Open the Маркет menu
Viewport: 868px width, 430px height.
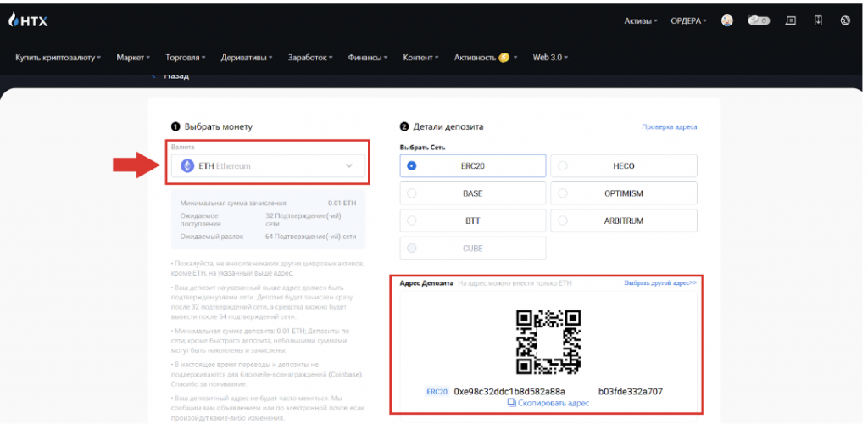coord(133,57)
